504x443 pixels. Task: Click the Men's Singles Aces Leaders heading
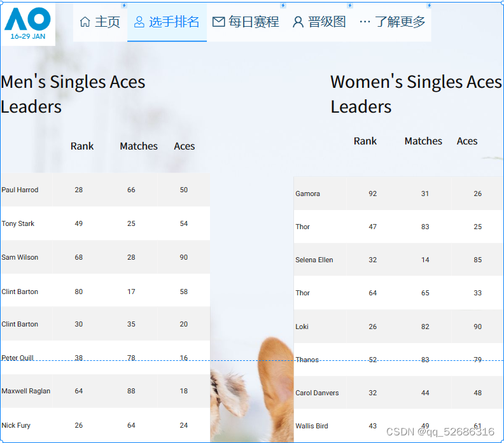pos(73,94)
